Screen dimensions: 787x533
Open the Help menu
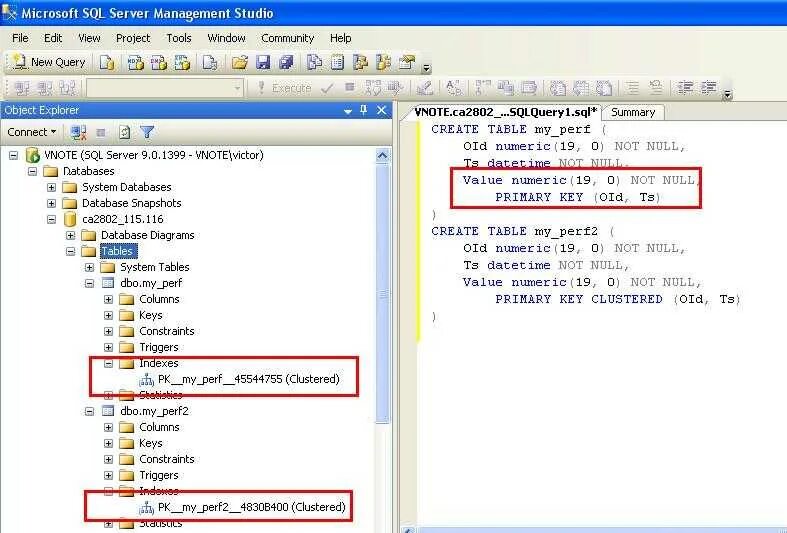pos(340,38)
